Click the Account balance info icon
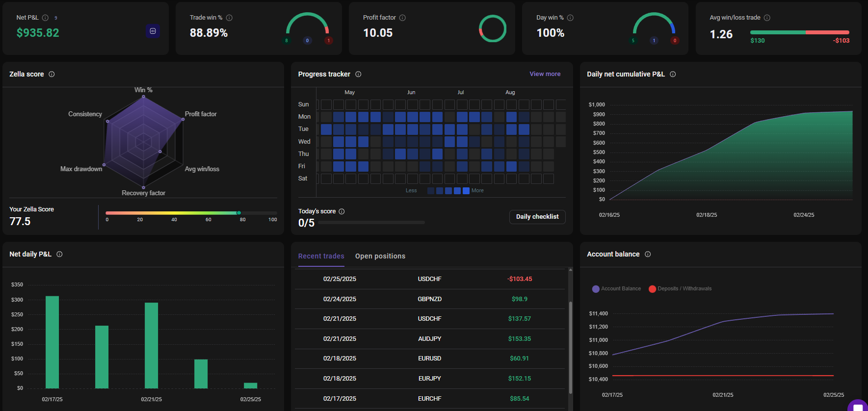 [x=648, y=254]
